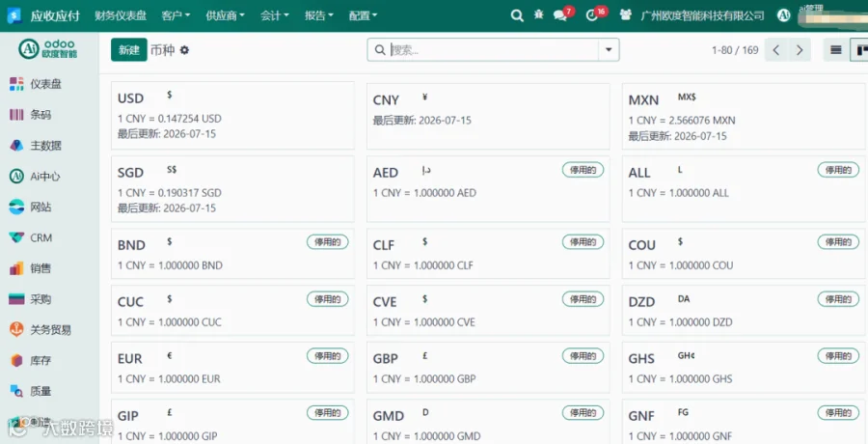This screenshot has width=868, height=444.
Task: Select the GMD currency code
Action: coord(388,416)
